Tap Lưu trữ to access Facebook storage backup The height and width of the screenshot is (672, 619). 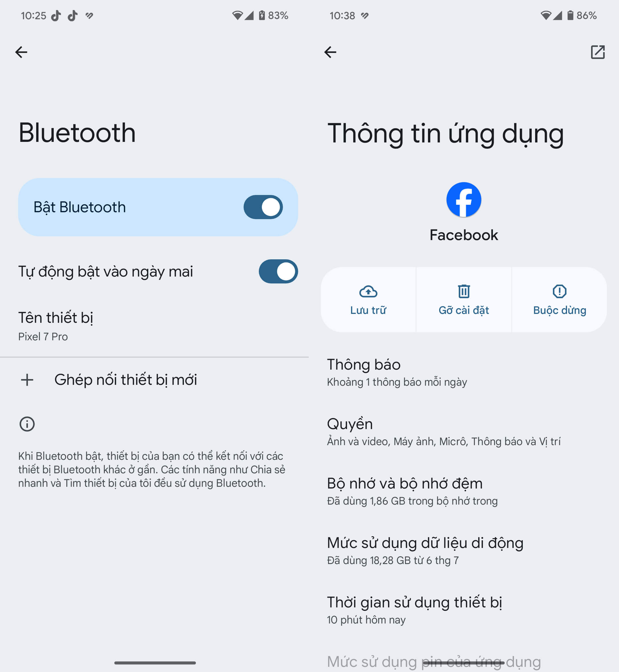pyautogui.click(x=369, y=299)
